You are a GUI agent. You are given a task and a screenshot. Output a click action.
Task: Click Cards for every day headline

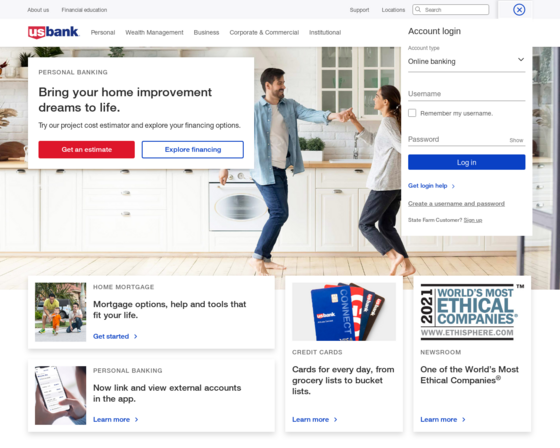343,380
